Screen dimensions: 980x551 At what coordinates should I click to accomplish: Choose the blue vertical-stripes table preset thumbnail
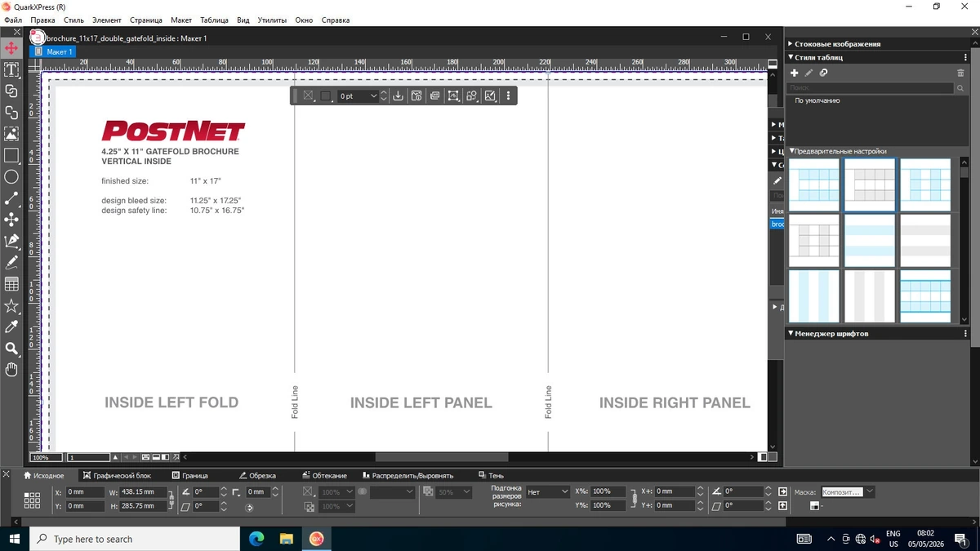(813, 295)
